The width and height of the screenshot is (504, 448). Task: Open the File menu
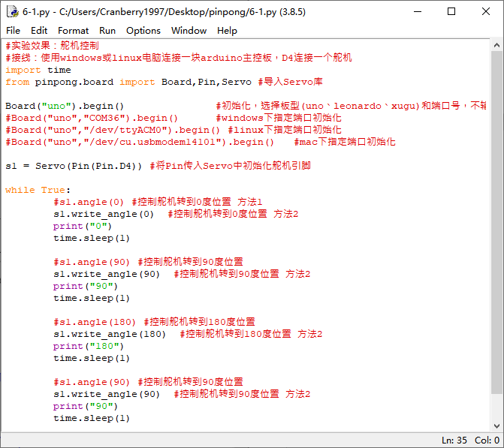13,31
